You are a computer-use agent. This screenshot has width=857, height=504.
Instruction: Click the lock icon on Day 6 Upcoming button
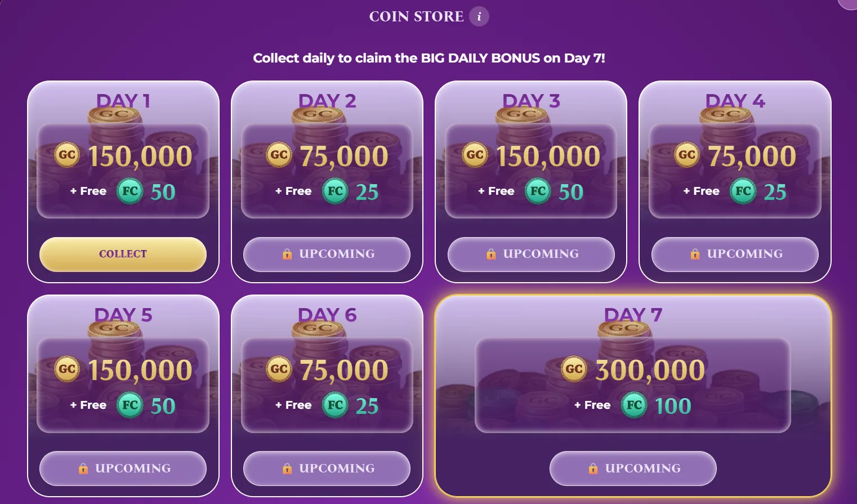click(288, 468)
